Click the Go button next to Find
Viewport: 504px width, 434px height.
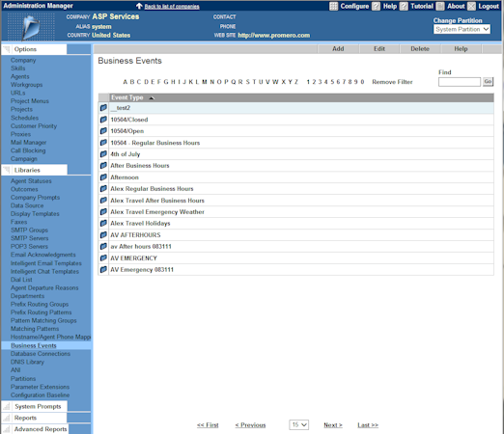pos(488,82)
